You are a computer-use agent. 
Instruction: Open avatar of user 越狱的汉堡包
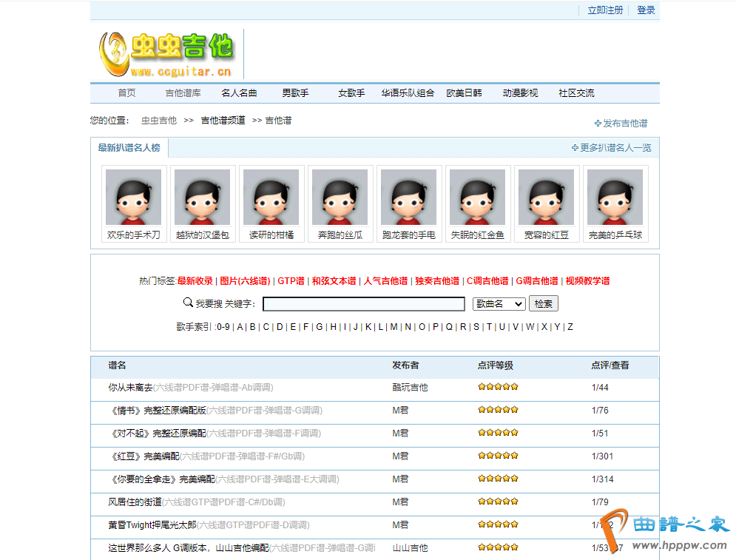point(202,197)
